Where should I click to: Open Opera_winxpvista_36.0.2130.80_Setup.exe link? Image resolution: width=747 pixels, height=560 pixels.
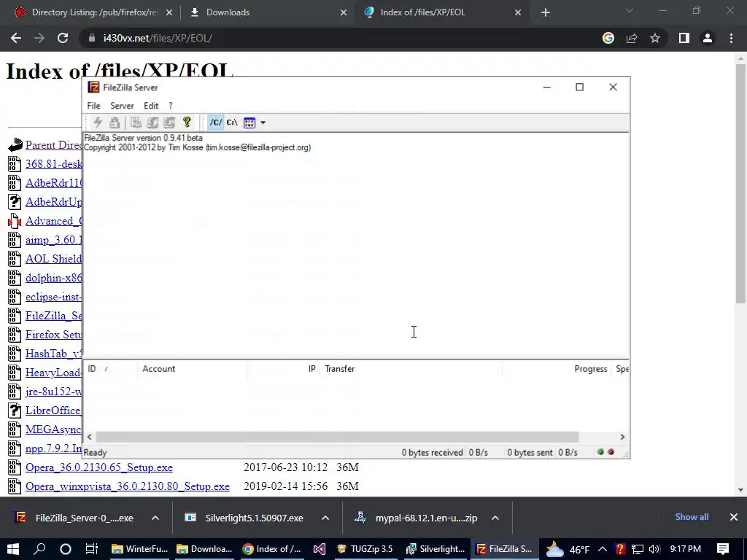pos(128,486)
